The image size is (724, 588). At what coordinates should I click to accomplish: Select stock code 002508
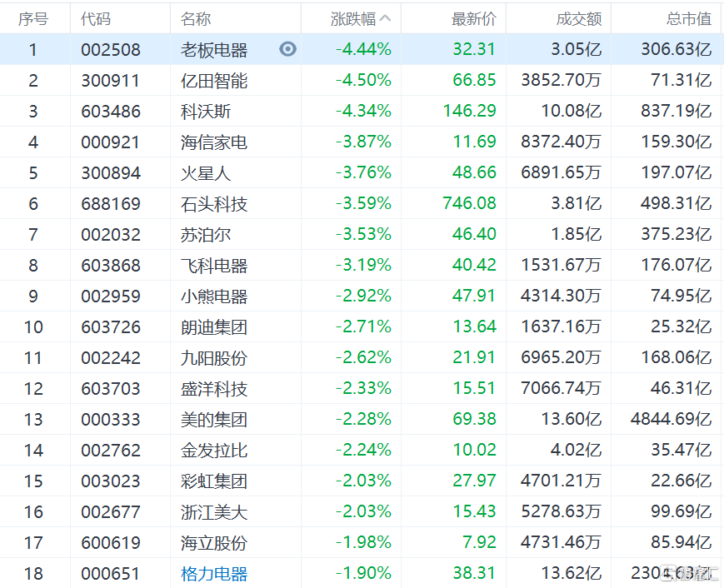111,49
